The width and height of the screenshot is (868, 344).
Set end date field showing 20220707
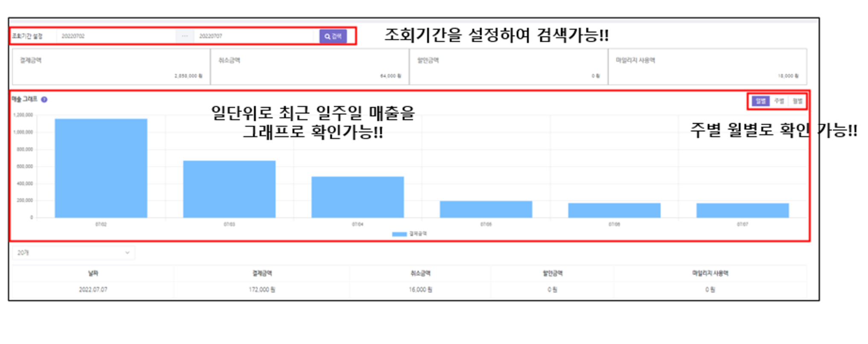[x=253, y=36]
